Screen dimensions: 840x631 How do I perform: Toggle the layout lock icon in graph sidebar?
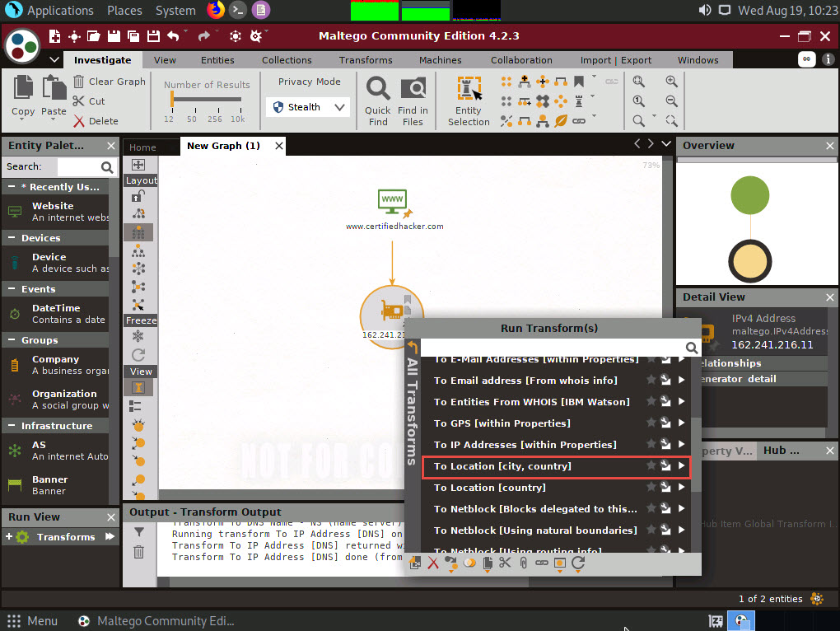[x=138, y=196]
